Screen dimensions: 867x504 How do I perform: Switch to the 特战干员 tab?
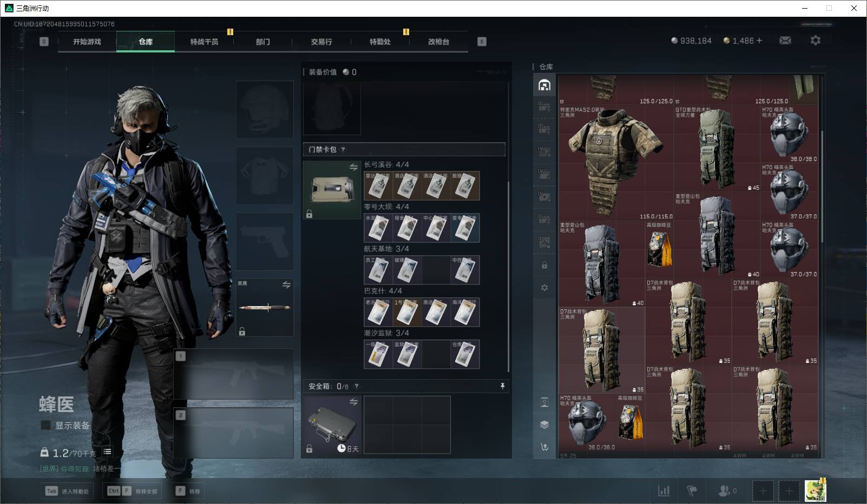point(204,42)
